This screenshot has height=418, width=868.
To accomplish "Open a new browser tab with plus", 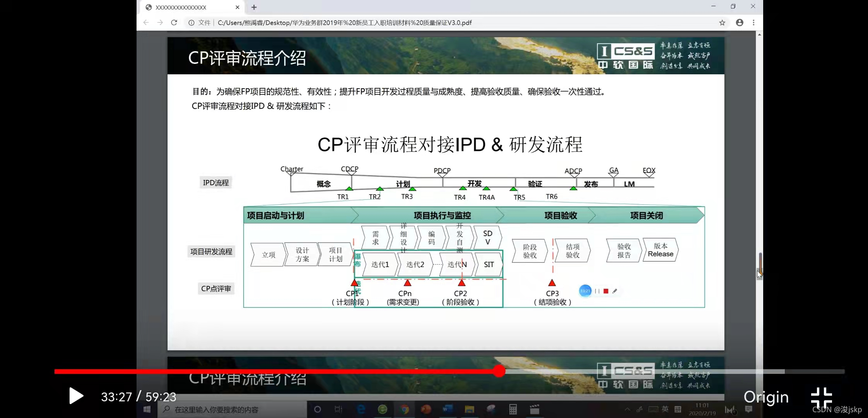I will [x=254, y=7].
